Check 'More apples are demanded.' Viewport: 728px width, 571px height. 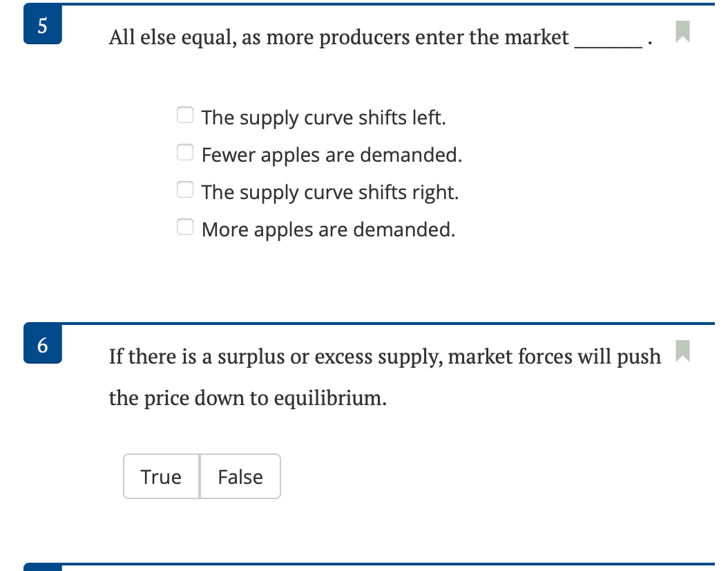[x=184, y=226]
